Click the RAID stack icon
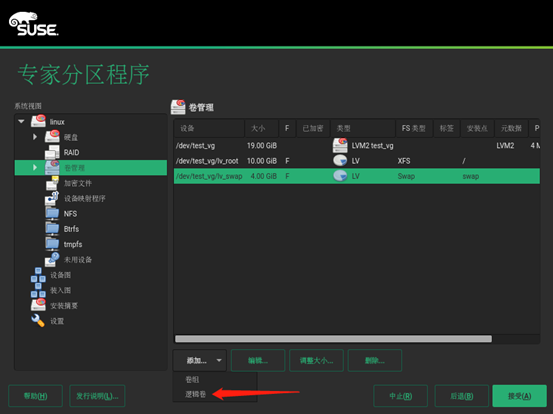The width and height of the screenshot is (553, 414). coord(52,152)
